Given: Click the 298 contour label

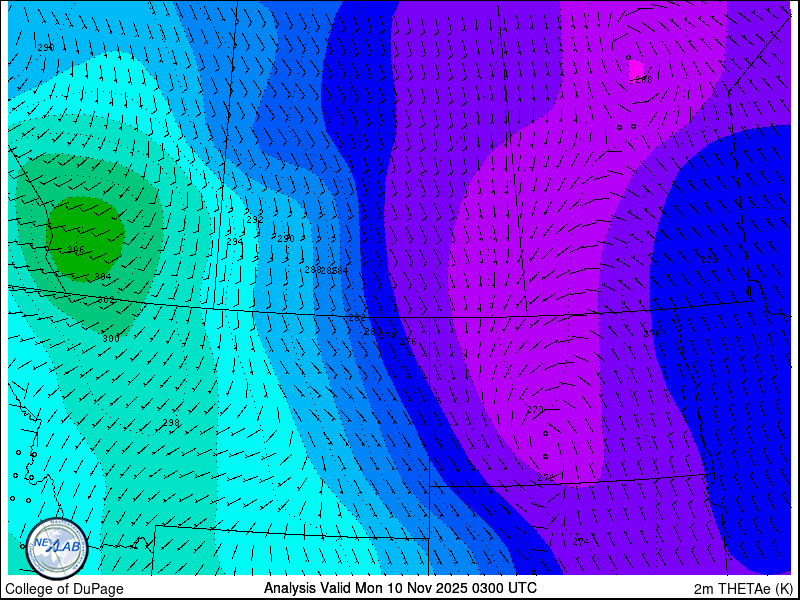Looking at the screenshot, I should (171, 423).
